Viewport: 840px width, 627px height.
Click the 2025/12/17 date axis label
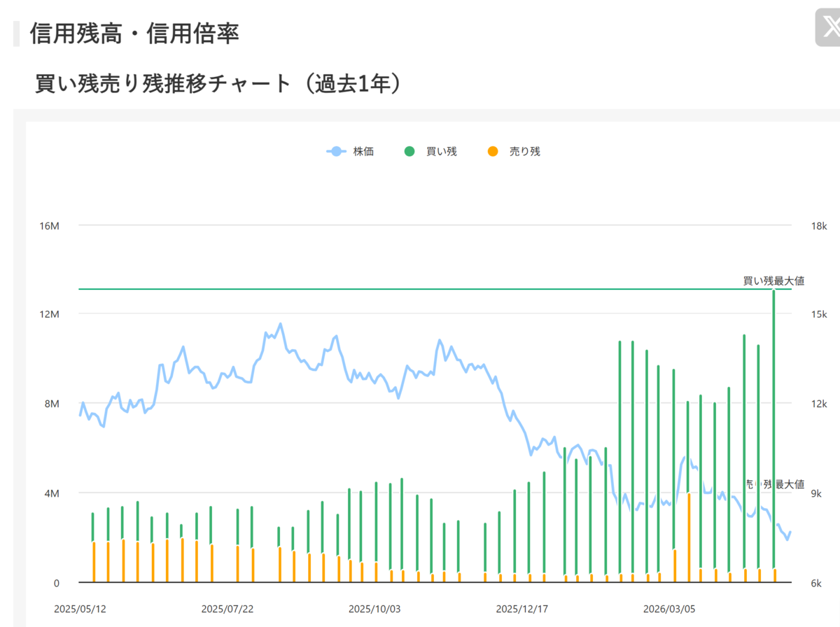click(x=522, y=609)
